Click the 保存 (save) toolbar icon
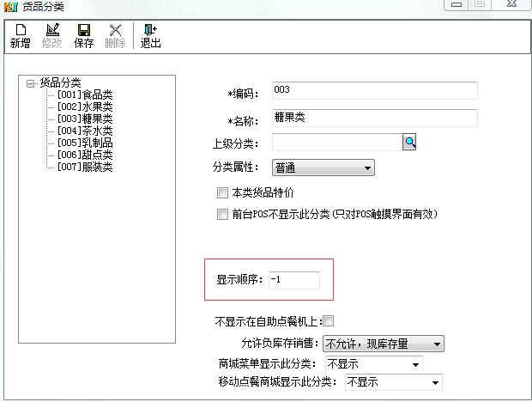The width and height of the screenshot is (532, 402). (x=83, y=36)
